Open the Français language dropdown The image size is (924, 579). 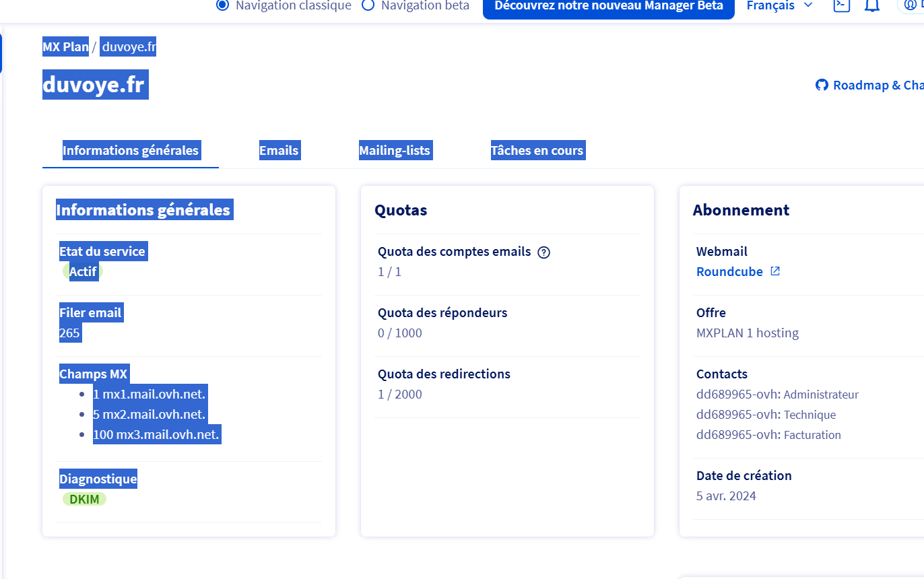pos(779,5)
